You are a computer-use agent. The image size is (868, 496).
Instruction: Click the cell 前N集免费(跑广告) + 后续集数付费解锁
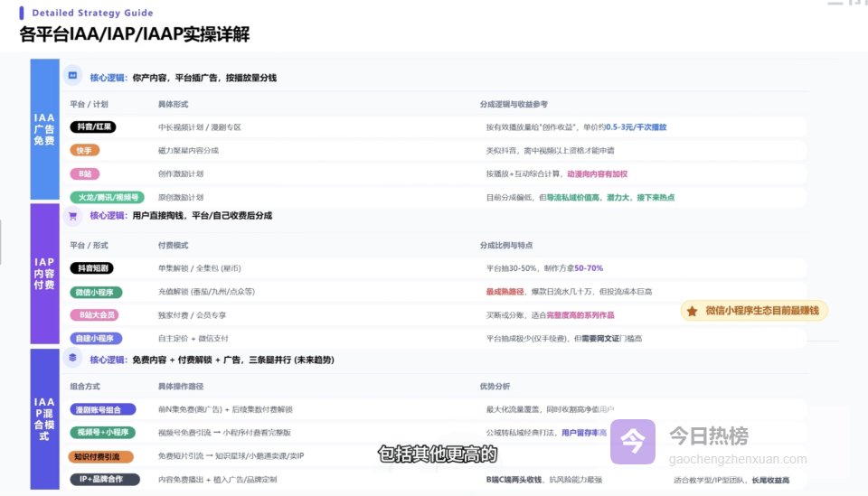(x=225, y=410)
